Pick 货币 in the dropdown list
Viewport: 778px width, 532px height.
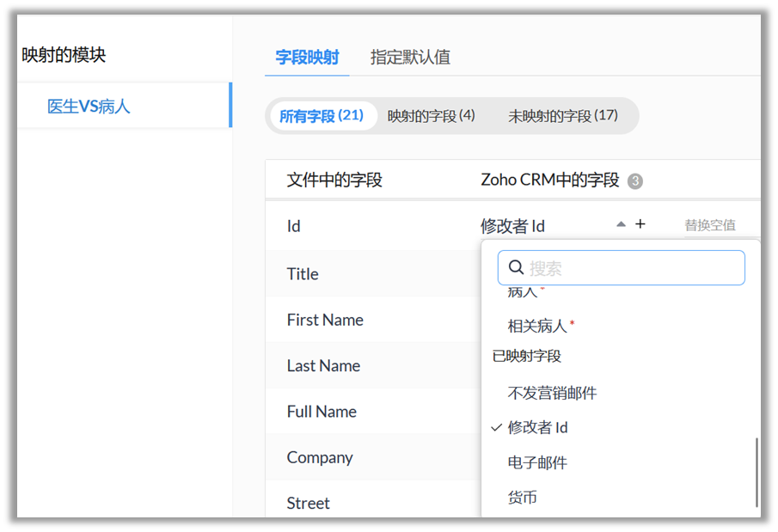(x=523, y=497)
